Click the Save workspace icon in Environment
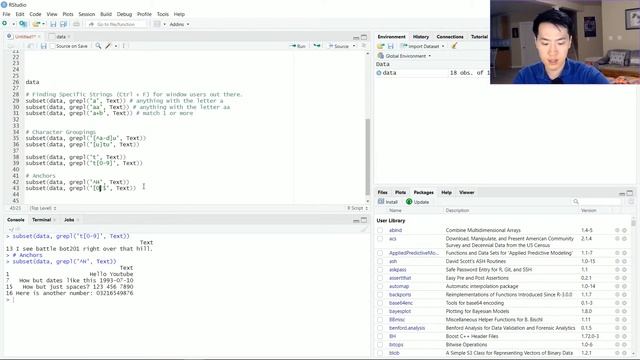The image size is (640, 360). click(x=391, y=46)
